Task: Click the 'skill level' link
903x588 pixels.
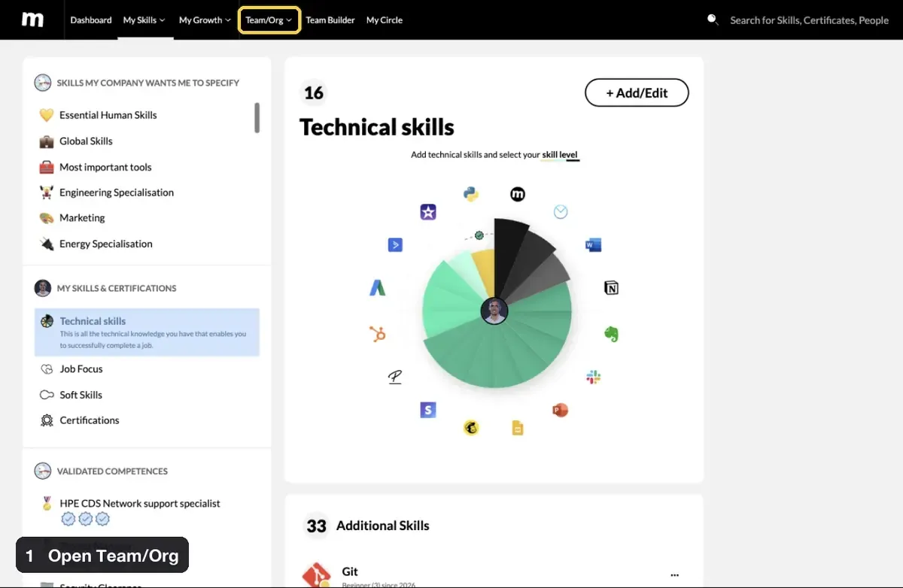Action: point(560,155)
